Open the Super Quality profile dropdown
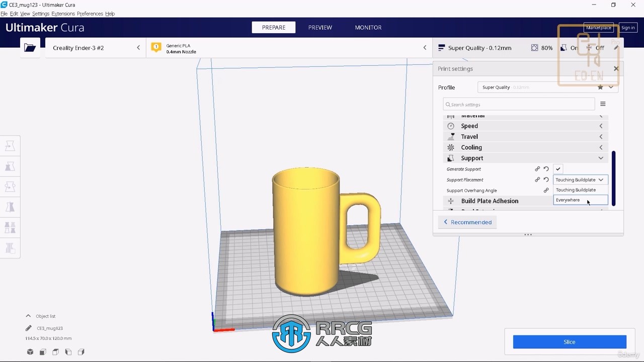644x362 pixels. pos(547,87)
